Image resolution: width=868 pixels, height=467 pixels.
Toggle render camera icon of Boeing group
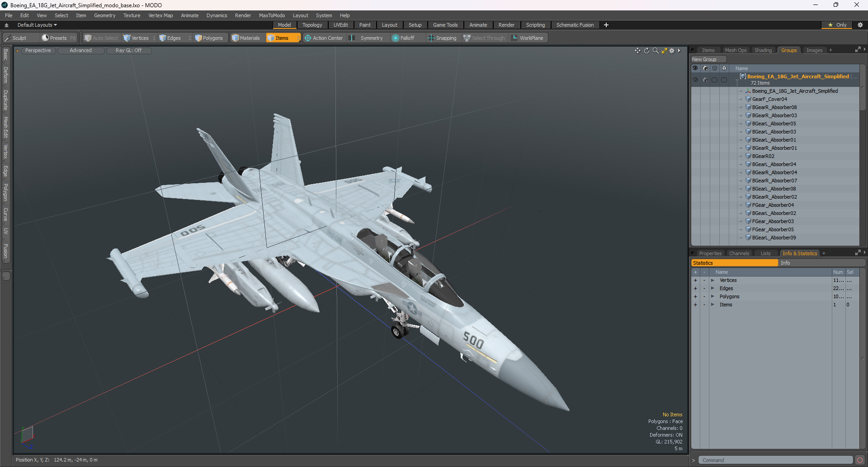point(705,80)
